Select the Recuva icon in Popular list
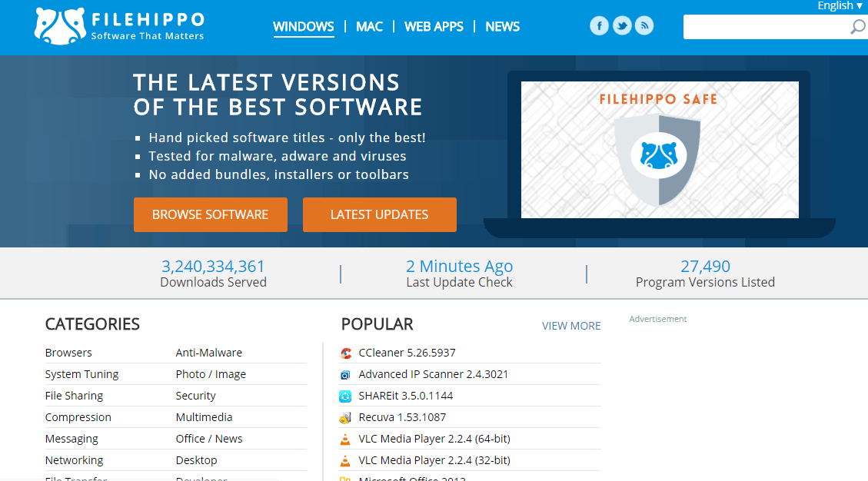The height and width of the screenshot is (481, 868). tap(347, 418)
